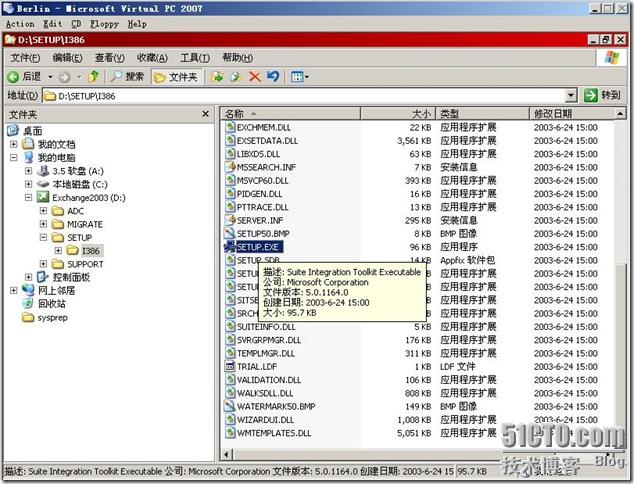This screenshot has height=484, width=634.
Task: Click the Back (后退) toolbar button
Action: point(24,76)
